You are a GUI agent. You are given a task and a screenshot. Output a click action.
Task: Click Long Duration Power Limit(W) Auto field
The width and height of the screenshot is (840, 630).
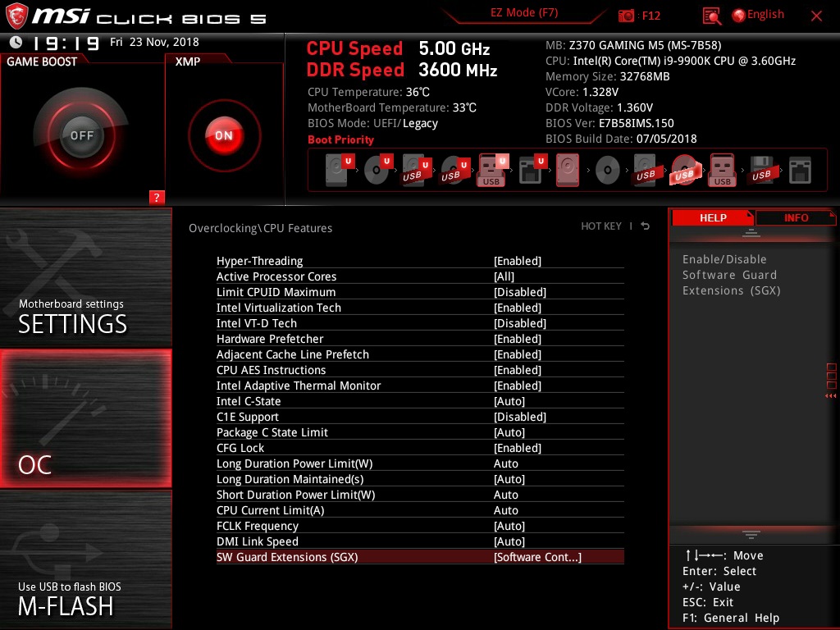(x=505, y=463)
